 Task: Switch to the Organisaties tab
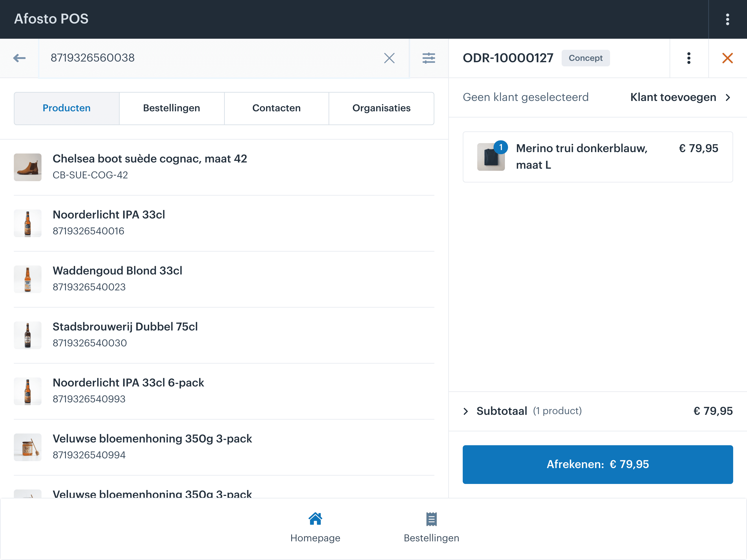tap(382, 108)
